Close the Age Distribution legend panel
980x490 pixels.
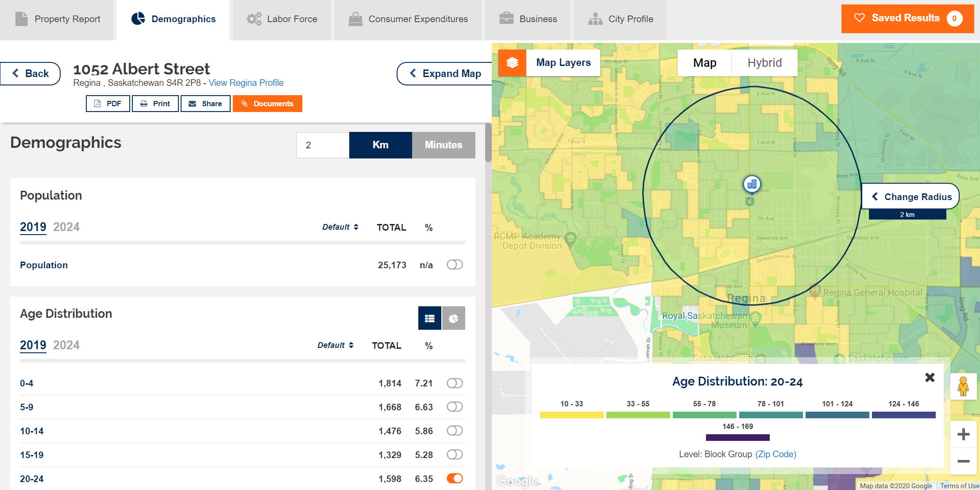[930, 377]
